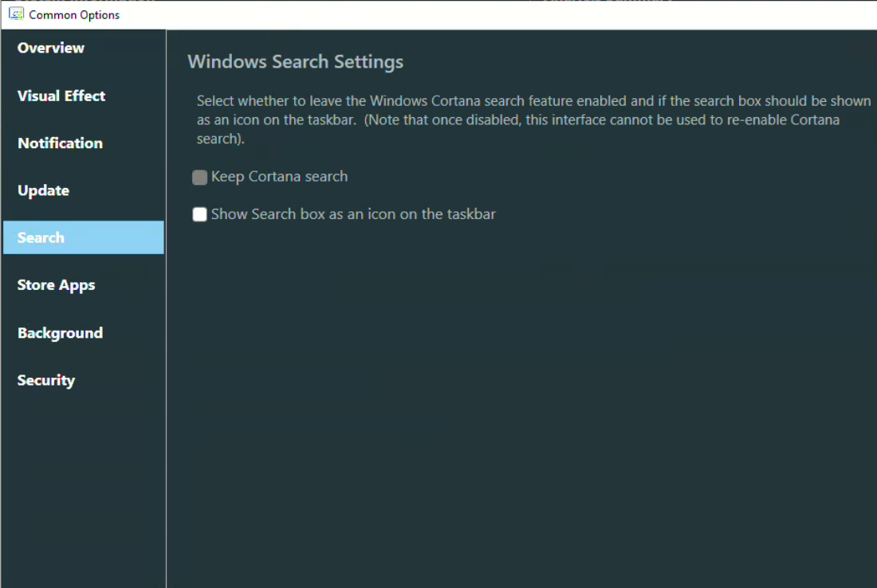
Task: Click 'Show Search box as an icon' label text
Action: [353, 214]
